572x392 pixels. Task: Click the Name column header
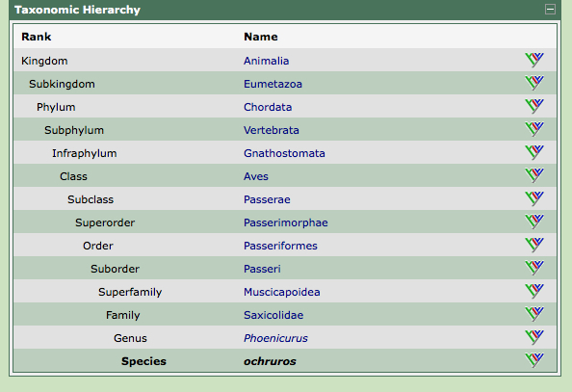click(261, 37)
